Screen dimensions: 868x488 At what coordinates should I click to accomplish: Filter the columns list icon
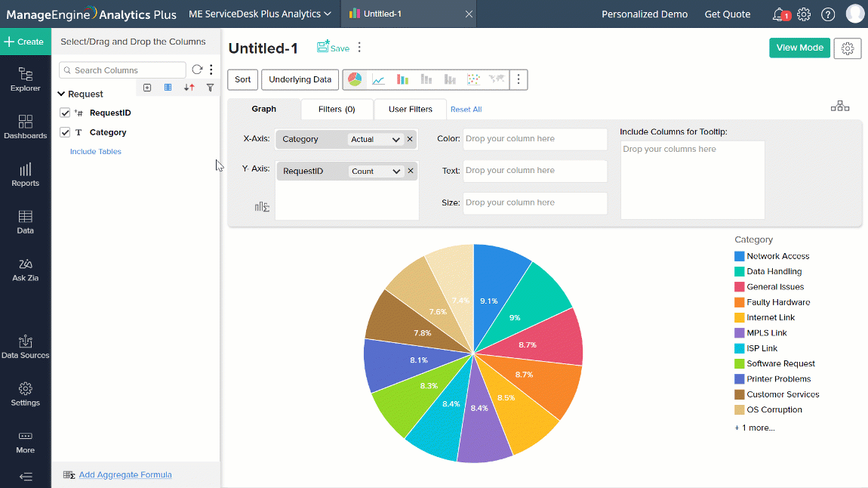[211, 88]
